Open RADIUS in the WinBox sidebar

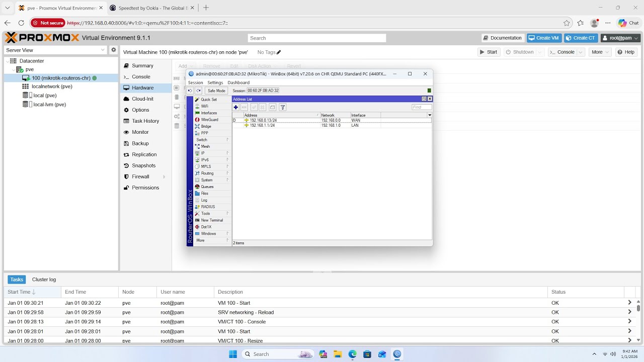pyautogui.click(x=208, y=207)
